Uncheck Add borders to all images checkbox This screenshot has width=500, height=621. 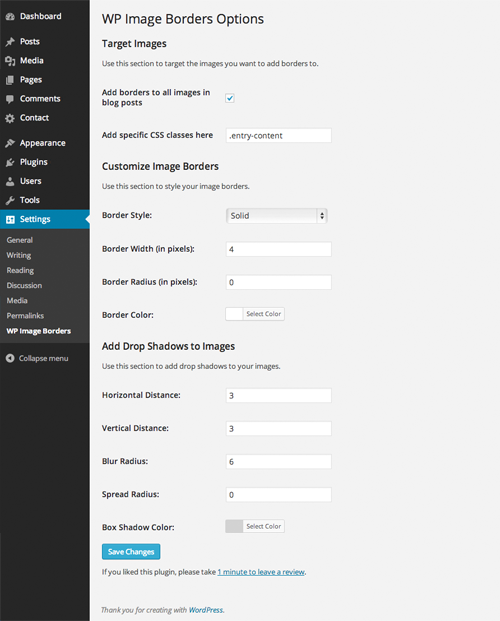(x=230, y=98)
